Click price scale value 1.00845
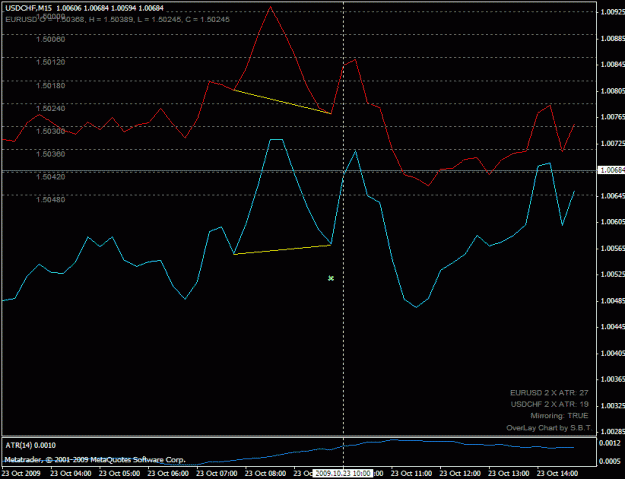Viewport: 625px width, 479px height. tap(612, 64)
